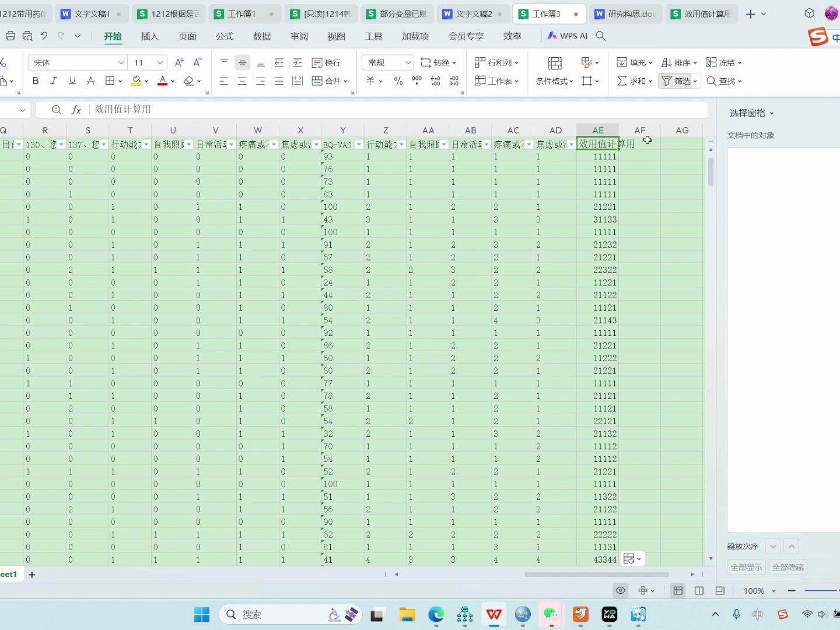840x630 pixels.
Task: Open the 工具 menu tab
Action: coord(373,36)
